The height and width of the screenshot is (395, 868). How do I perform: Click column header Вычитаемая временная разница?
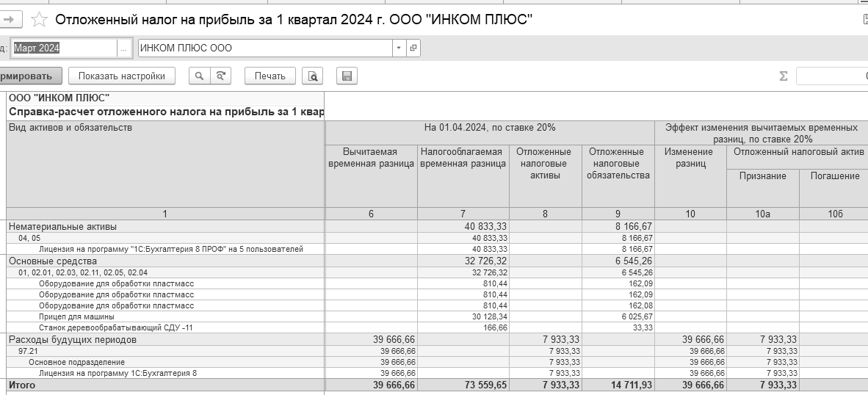click(x=371, y=176)
